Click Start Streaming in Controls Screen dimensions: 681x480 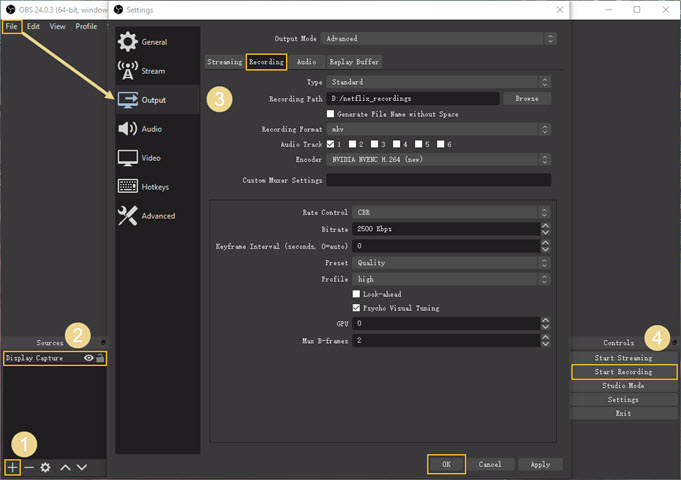point(624,358)
